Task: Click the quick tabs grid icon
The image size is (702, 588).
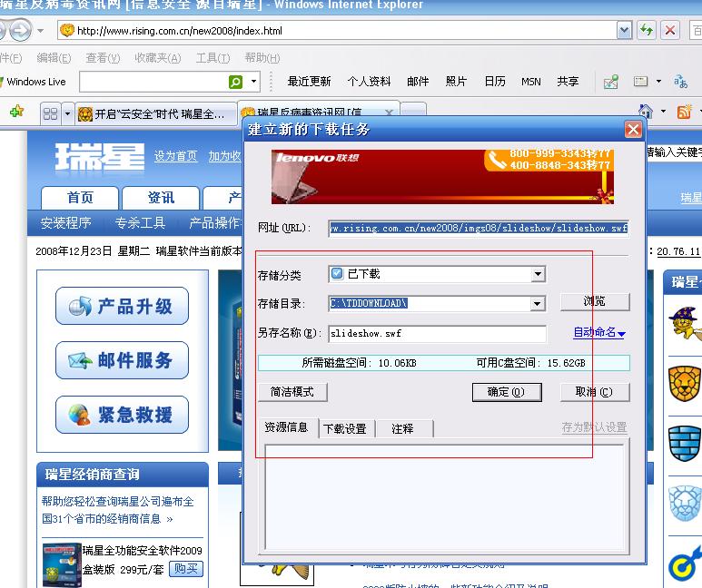Action: point(50,113)
